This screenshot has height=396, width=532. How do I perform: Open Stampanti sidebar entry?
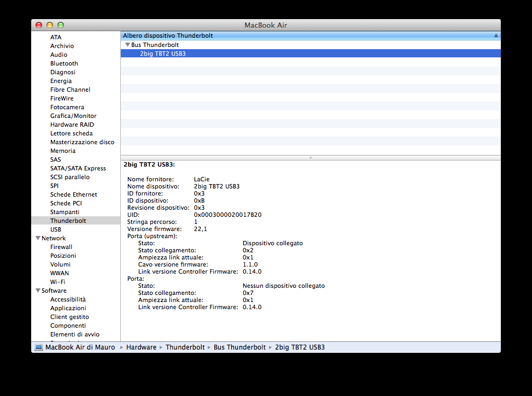pos(65,212)
